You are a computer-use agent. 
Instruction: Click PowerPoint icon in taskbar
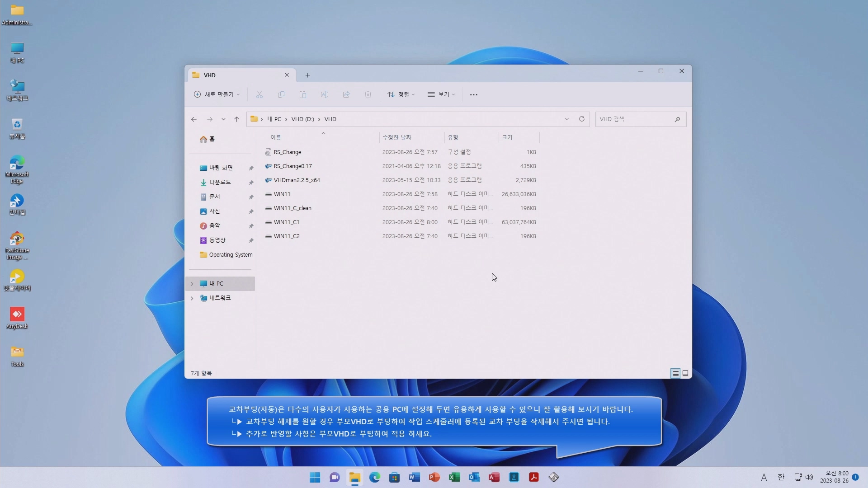click(x=434, y=477)
